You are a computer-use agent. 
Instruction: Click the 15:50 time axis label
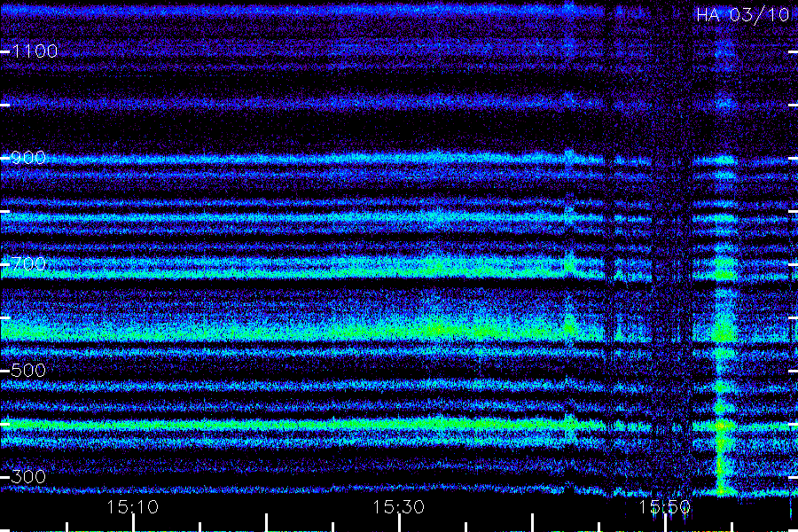(x=665, y=507)
